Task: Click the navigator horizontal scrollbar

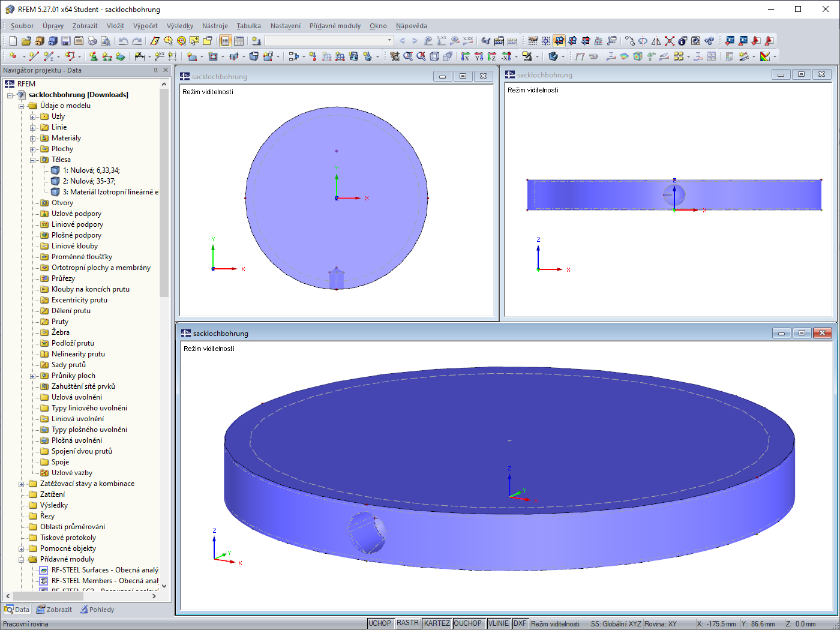Action: (48, 596)
